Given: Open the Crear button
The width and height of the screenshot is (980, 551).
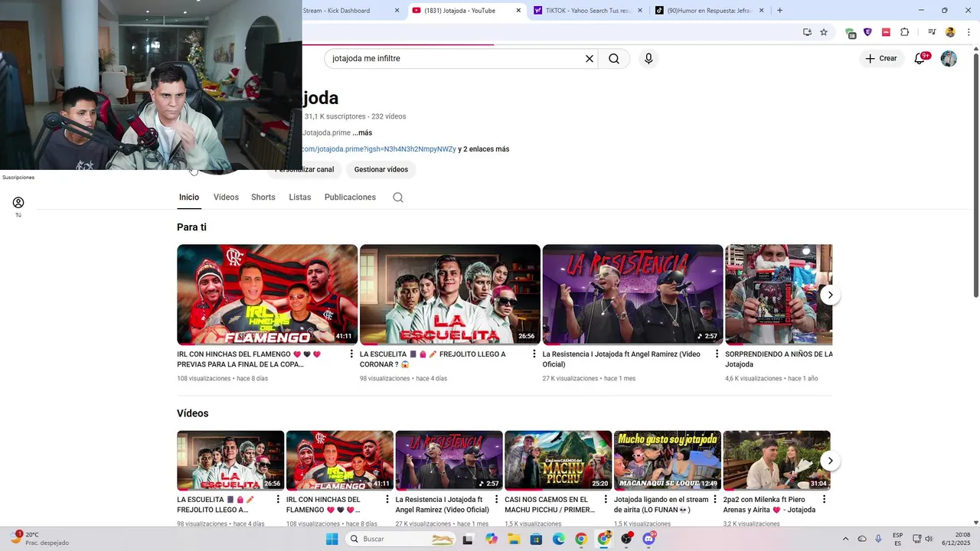Looking at the screenshot, I should coord(881,58).
